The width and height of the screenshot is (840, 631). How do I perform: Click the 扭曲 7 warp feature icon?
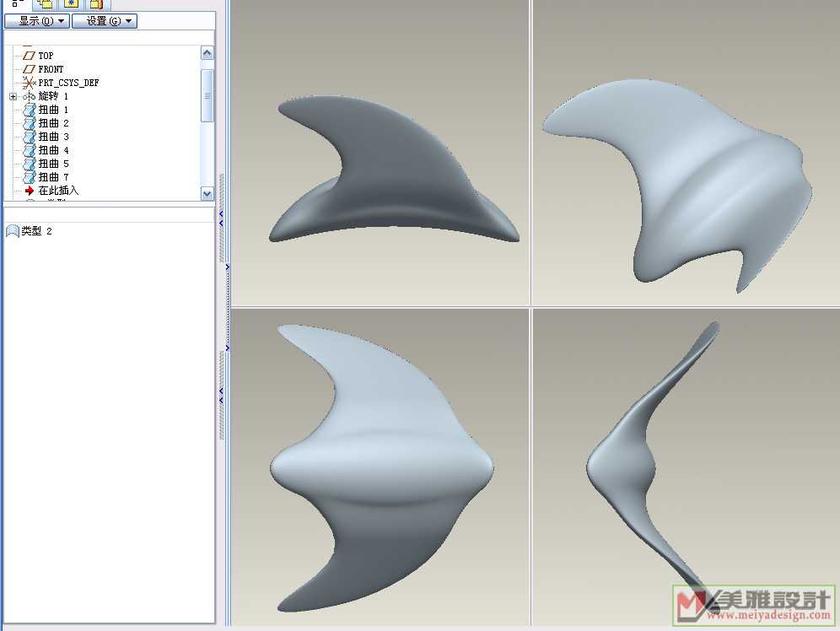point(30,177)
